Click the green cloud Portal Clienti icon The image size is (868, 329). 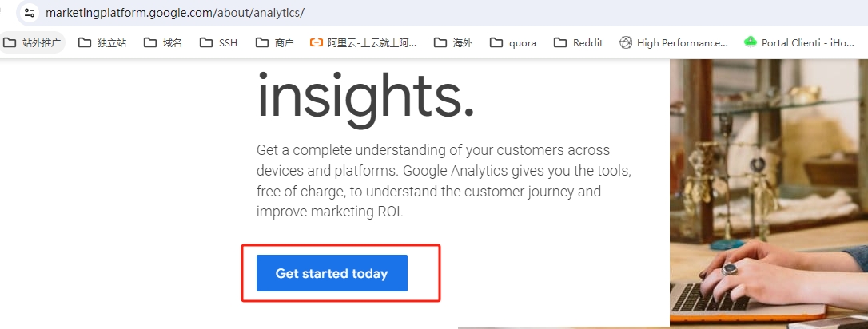click(x=750, y=42)
